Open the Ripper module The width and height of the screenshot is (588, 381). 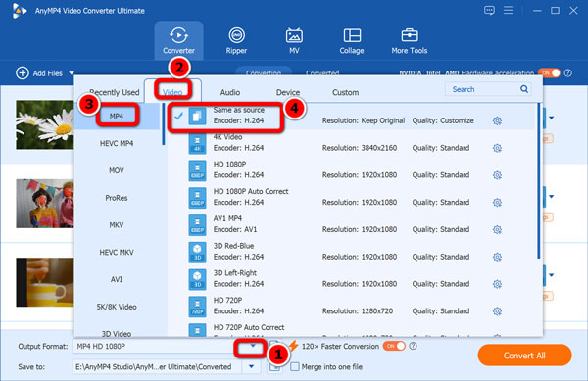tap(236, 40)
